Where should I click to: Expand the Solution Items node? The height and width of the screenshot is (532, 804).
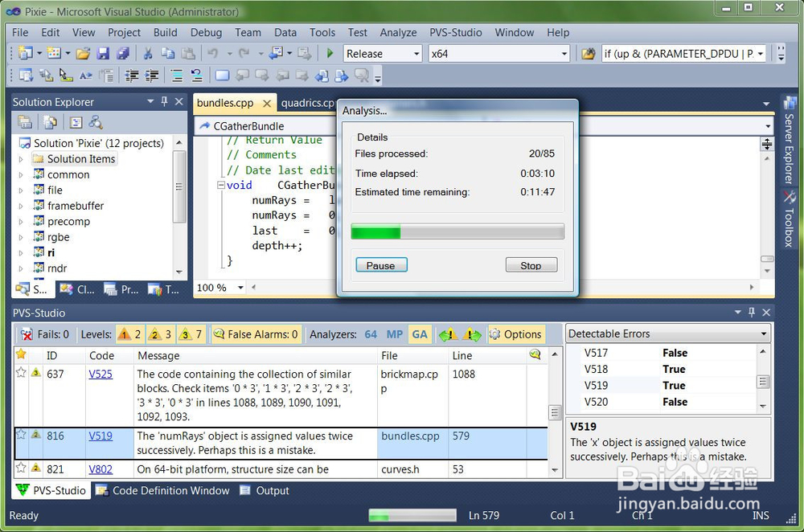21,159
